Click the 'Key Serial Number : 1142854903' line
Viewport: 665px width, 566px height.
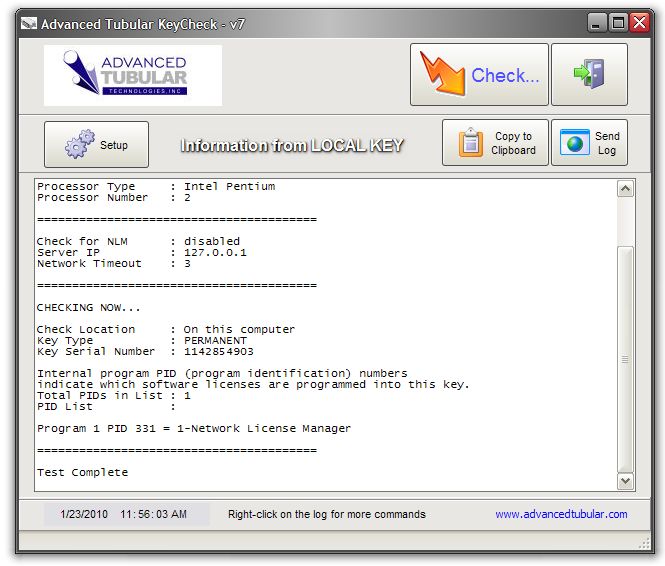[145, 351]
